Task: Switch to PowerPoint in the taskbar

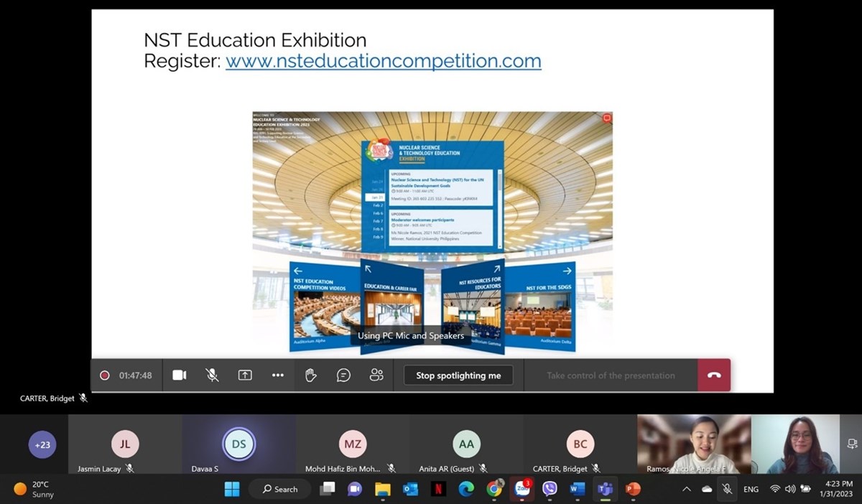Action: [x=633, y=489]
